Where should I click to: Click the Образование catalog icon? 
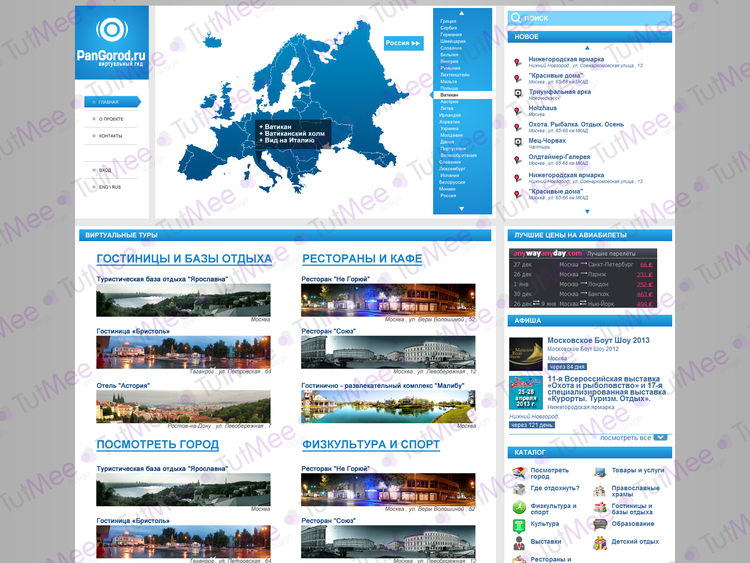(599, 524)
